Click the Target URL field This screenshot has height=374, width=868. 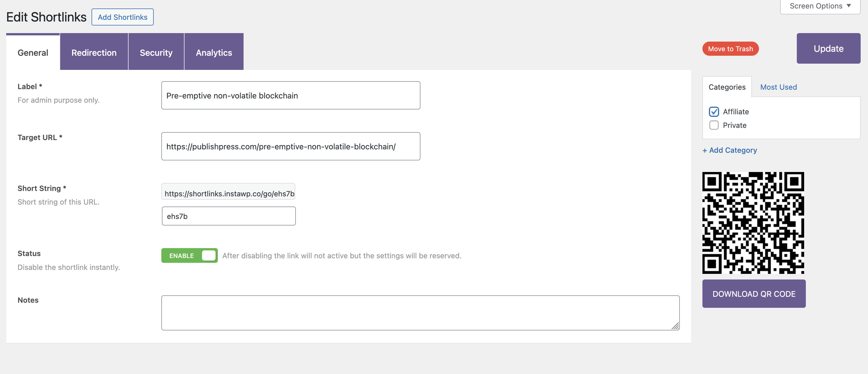click(x=290, y=146)
